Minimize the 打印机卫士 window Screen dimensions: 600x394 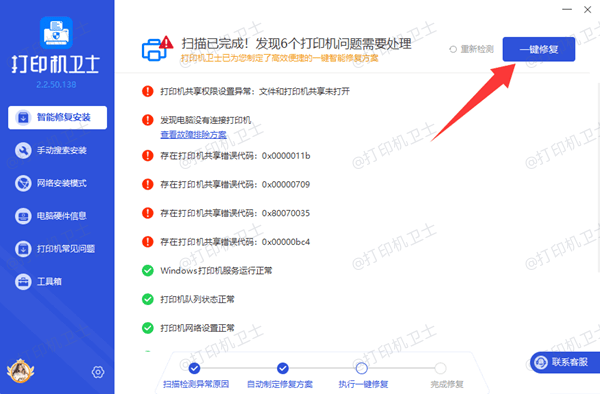click(x=567, y=9)
